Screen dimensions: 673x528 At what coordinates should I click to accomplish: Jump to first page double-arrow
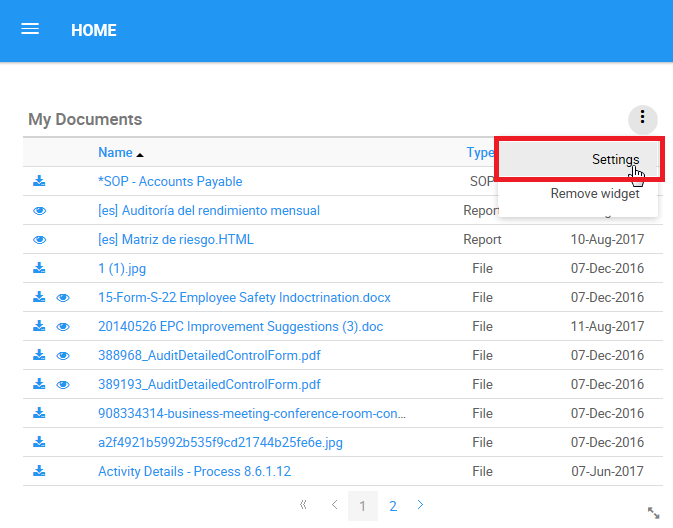pyautogui.click(x=303, y=505)
